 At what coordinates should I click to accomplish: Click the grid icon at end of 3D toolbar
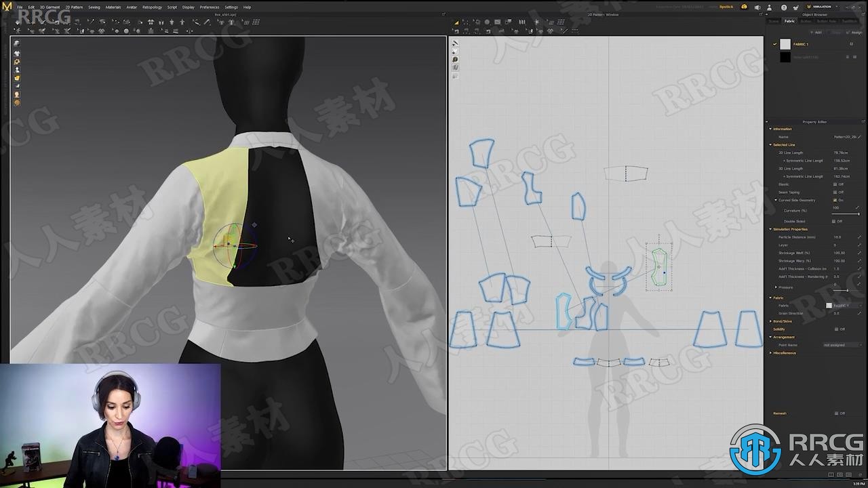pos(256,22)
